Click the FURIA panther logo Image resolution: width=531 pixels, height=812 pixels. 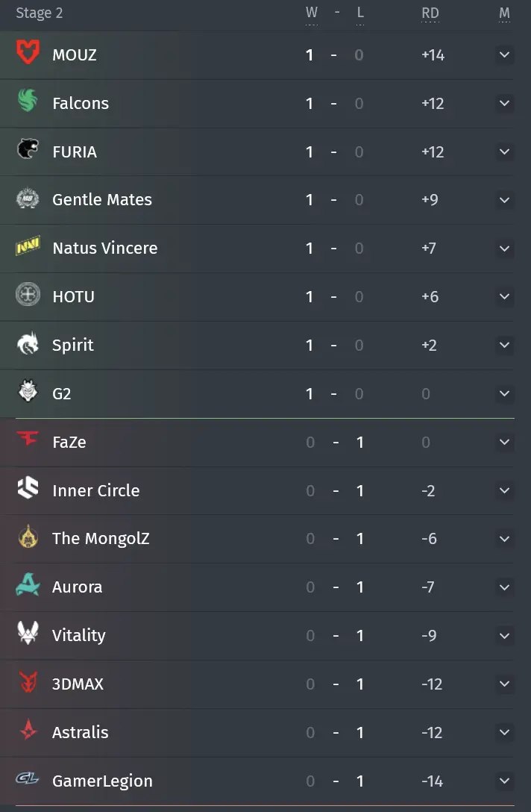28,151
